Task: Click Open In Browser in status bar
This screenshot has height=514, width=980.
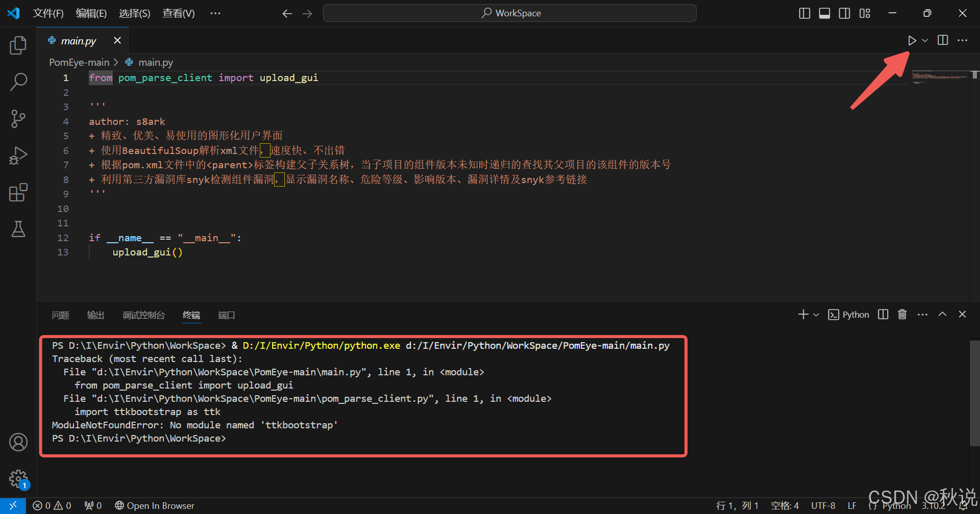Action: click(x=155, y=506)
